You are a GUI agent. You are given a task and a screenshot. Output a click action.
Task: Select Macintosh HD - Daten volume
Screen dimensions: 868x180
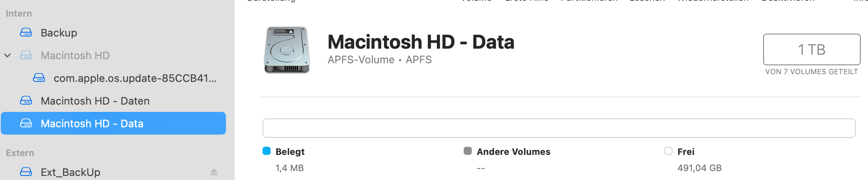[95, 101]
